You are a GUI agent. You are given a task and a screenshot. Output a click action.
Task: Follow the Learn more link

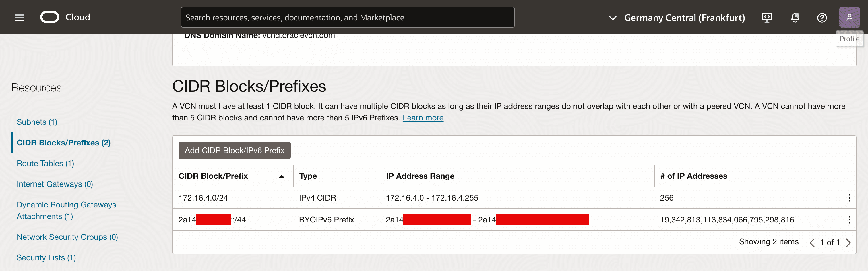[423, 118]
